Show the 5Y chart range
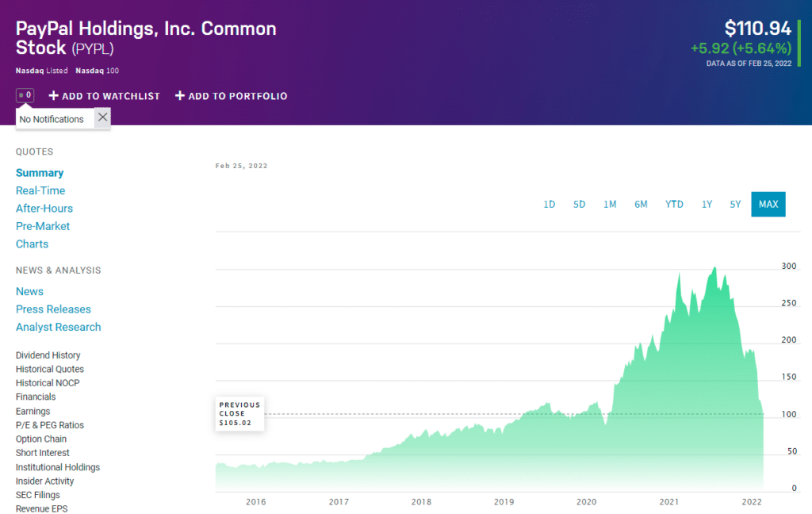812x514 pixels. (x=735, y=204)
